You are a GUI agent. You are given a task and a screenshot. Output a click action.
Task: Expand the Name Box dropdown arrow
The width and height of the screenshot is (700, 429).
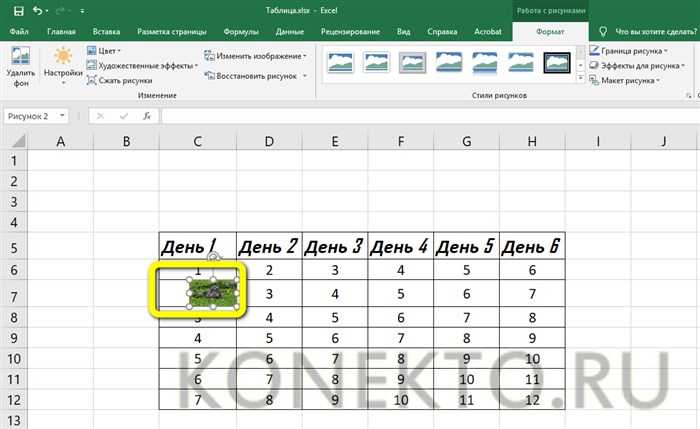tap(62, 116)
